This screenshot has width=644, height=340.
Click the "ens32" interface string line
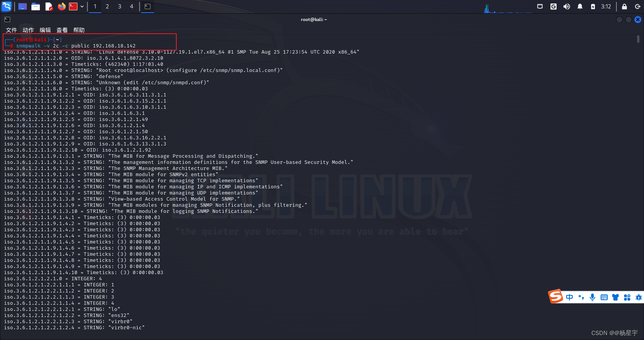[67, 315]
